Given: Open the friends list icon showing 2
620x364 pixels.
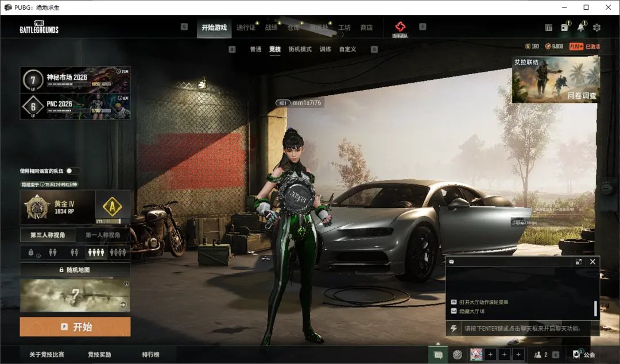Looking at the screenshot, I should coord(541,355).
